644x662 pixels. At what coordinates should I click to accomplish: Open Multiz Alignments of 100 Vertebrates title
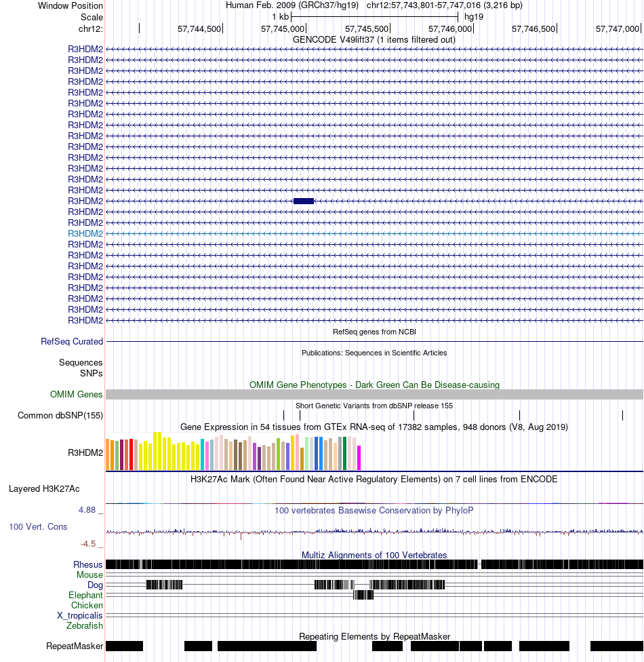click(374, 556)
